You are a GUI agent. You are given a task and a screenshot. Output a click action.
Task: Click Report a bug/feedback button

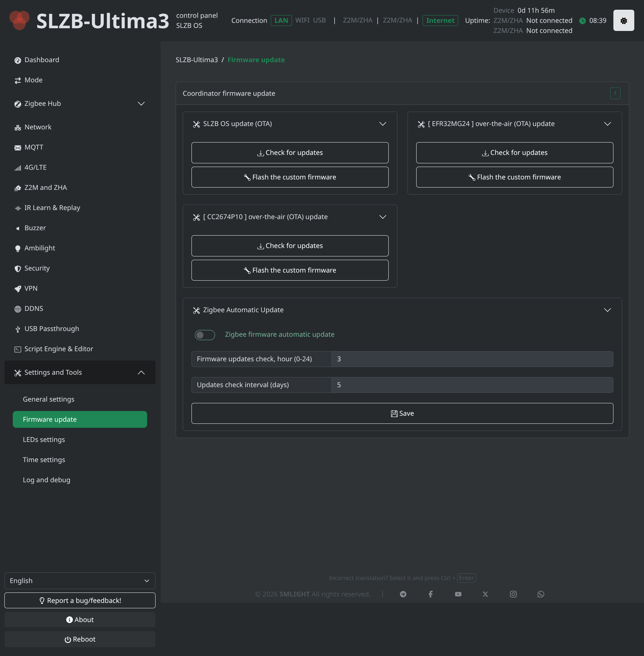(x=80, y=600)
